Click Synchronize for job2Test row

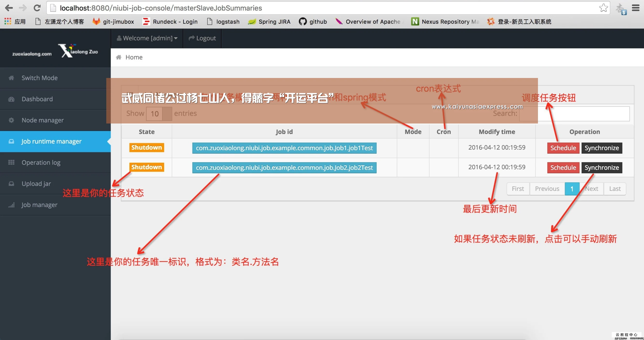[601, 168]
